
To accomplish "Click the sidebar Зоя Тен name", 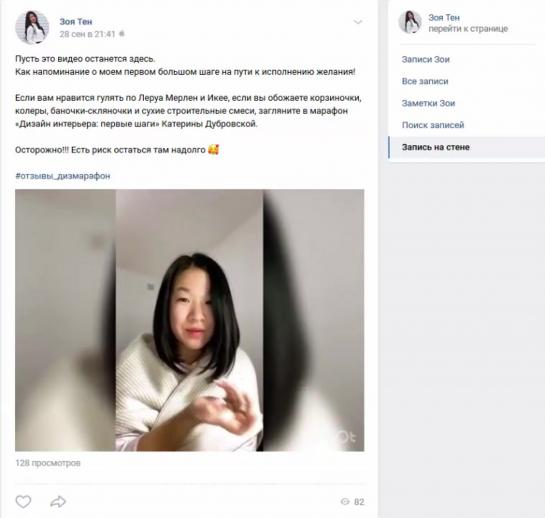I will coord(444,17).
